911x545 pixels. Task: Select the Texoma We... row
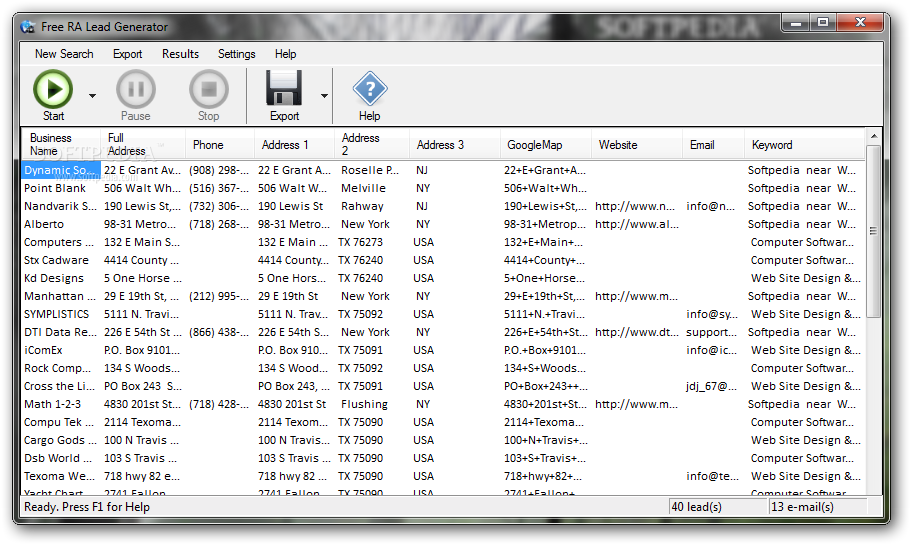click(x=443, y=476)
